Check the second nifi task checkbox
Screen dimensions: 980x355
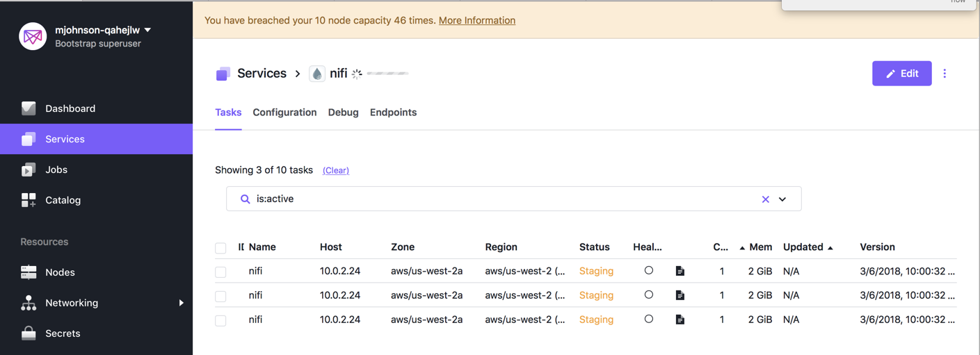pos(220,297)
